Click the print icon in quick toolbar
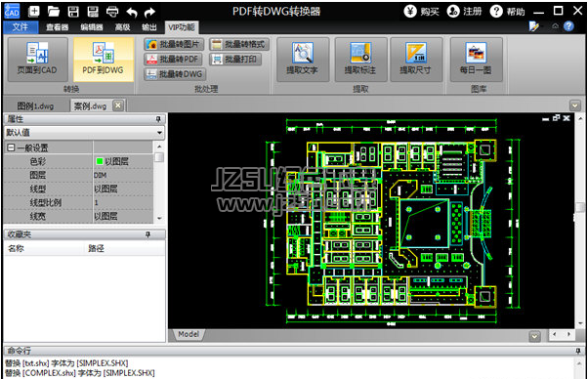This screenshot has height=379, width=588. [112, 12]
